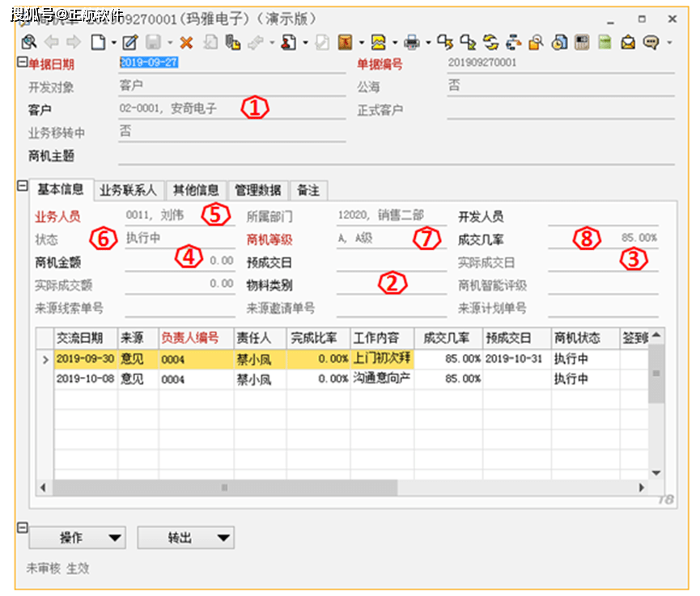Open dropdown arrow next to save icon
The width and height of the screenshot is (700, 596).
click(170, 43)
